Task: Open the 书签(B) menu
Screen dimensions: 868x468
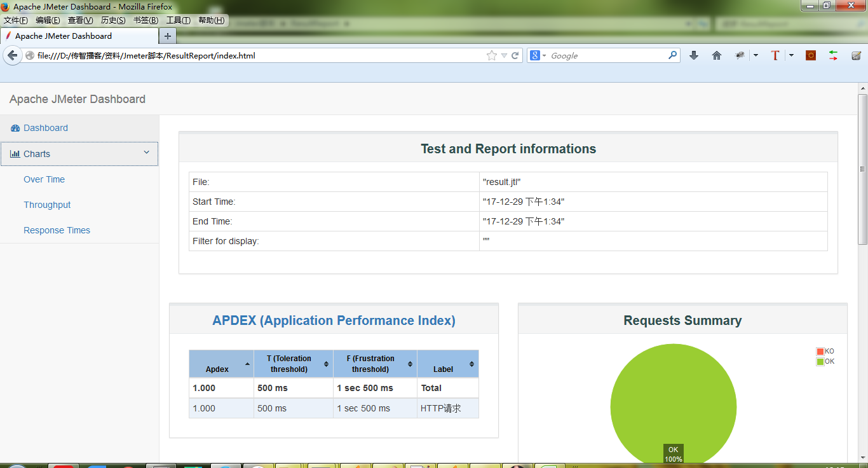Action: [146, 20]
